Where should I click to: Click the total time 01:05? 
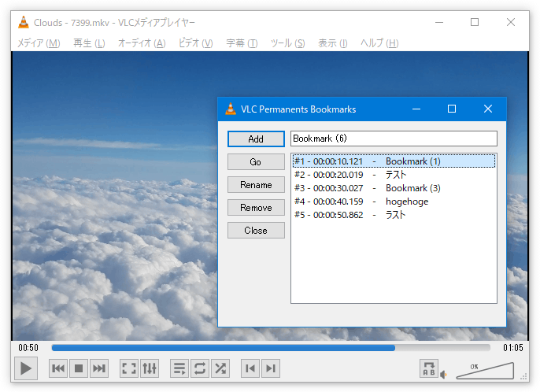512,348
